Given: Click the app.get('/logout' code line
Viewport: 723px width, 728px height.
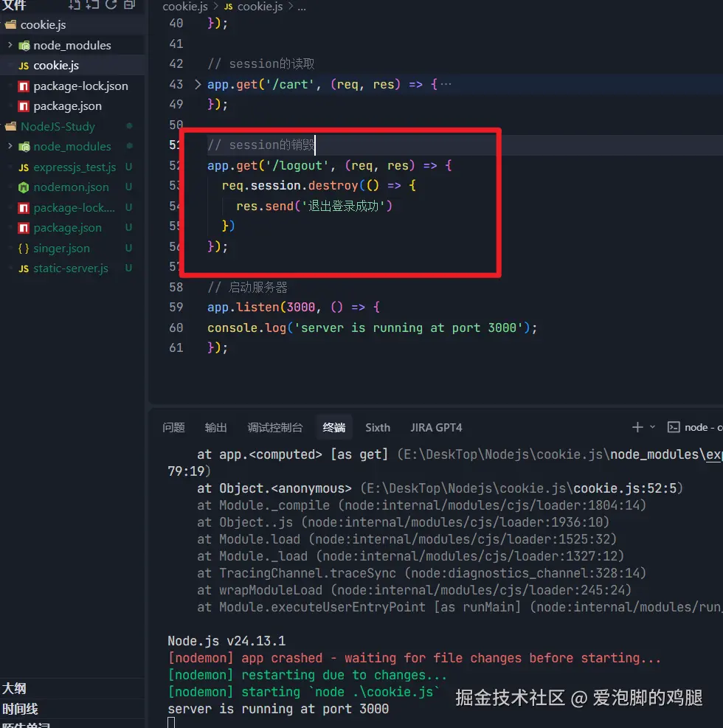Looking at the screenshot, I should click(329, 165).
